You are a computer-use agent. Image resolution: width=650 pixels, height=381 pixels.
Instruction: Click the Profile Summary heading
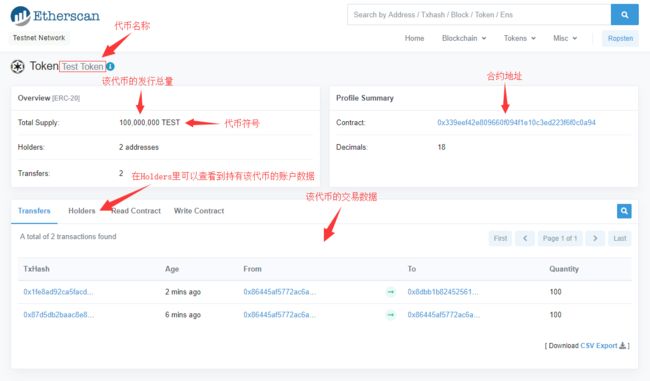point(365,98)
